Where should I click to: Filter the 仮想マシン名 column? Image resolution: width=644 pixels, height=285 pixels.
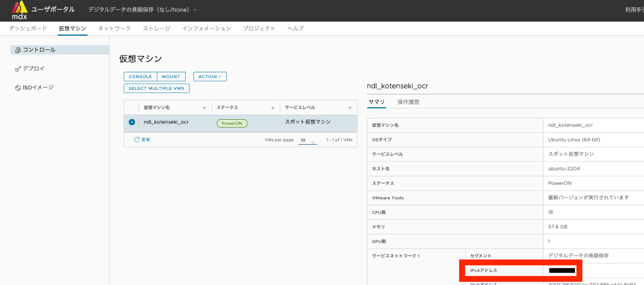point(204,108)
